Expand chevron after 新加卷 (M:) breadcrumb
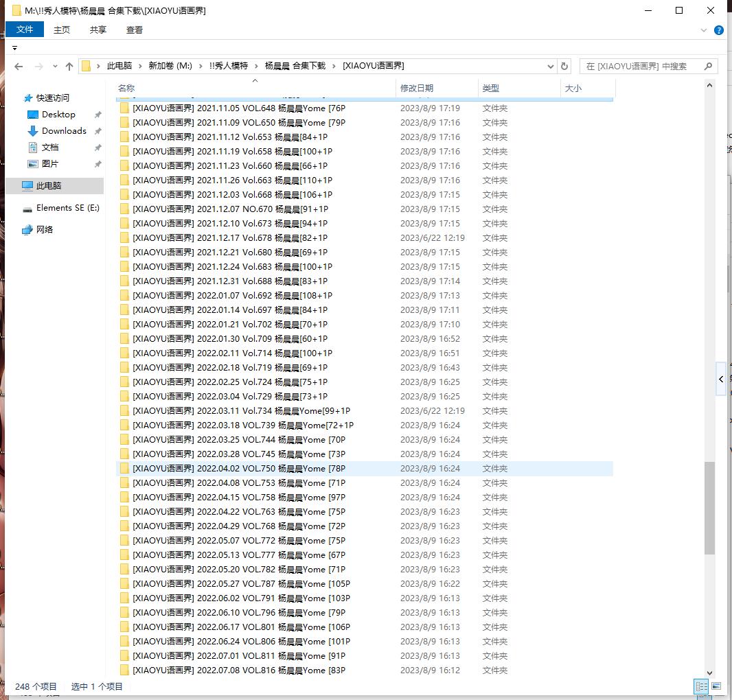The height and width of the screenshot is (700, 732). (x=201, y=67)
